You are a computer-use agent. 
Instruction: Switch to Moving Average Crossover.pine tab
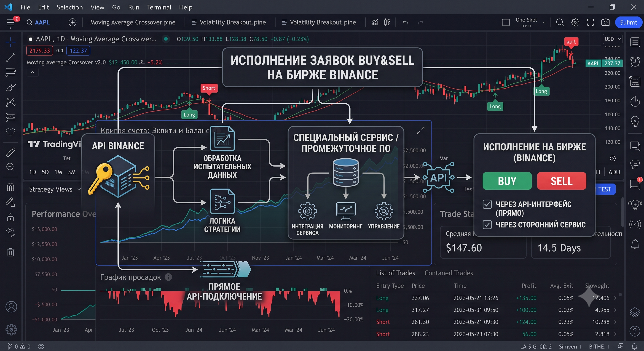pos(133,22)
